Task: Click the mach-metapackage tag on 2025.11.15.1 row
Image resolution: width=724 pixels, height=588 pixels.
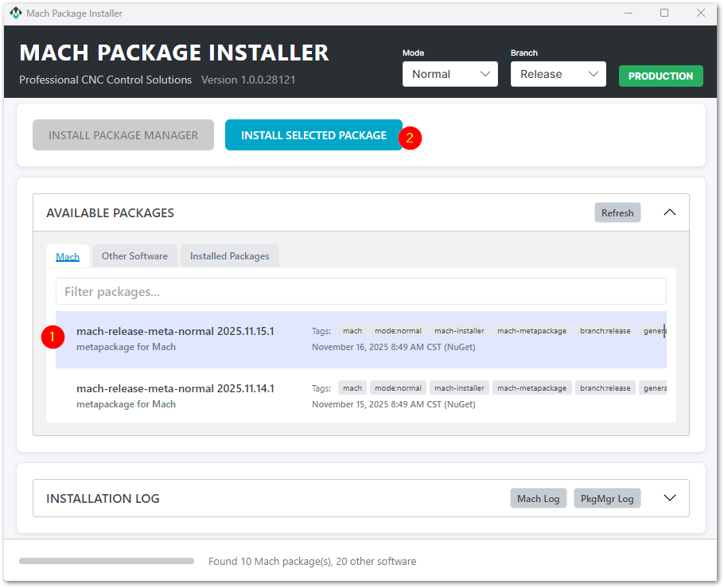Action: (532, 331)
